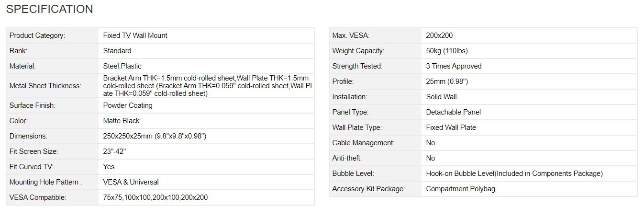Click the Profile value 25mm (0.98")
This screenshot has height=208, width=644.
click(x=447, y=81)
